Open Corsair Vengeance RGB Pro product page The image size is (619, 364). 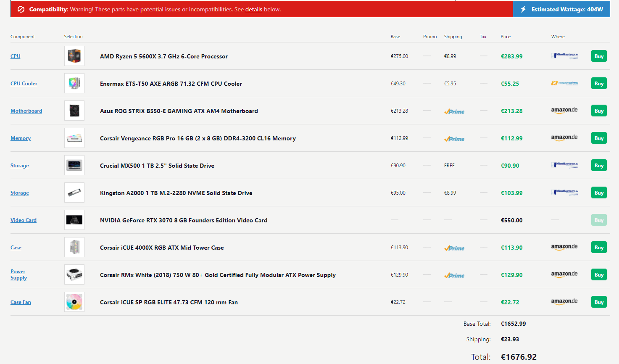pos(198,138)
